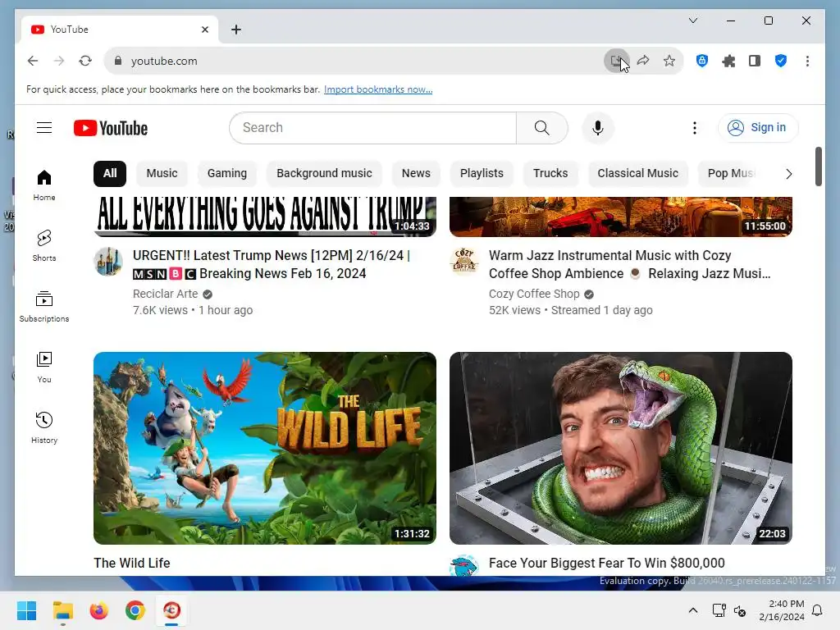Start voice search with microphone icon
This screenshot has width=840, height=630.
[x=598, y=127]
